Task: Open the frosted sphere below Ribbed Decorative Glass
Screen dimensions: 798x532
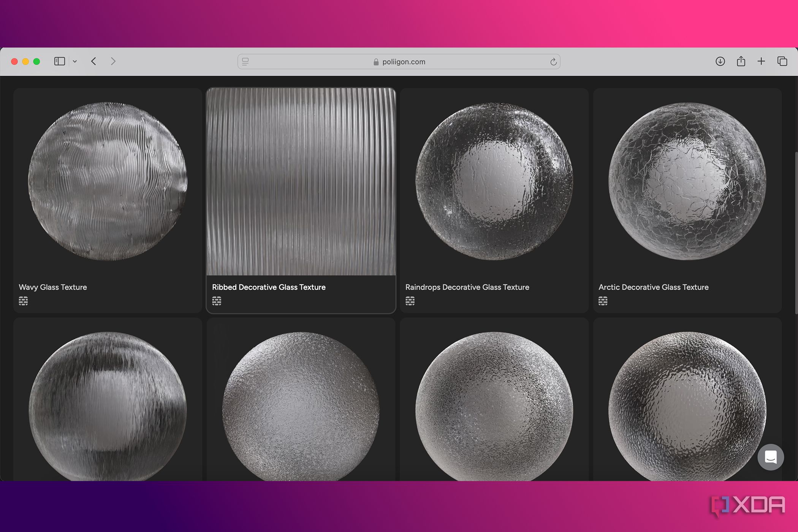Action: click(301, 406)
